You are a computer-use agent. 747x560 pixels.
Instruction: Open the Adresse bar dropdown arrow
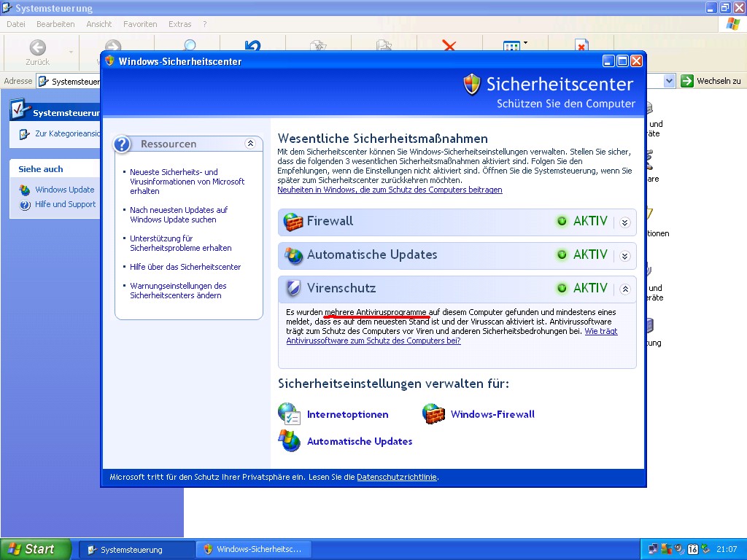669,81
